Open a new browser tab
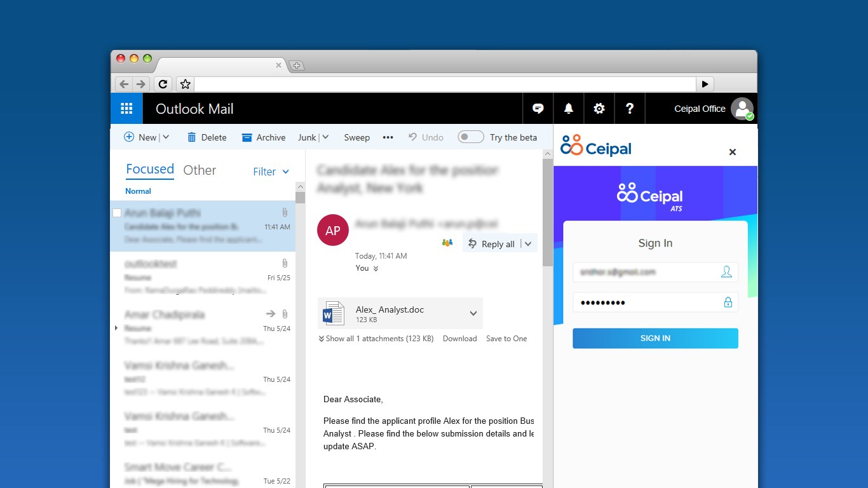The width and height of the screenshot is (868, 488). 296,65
